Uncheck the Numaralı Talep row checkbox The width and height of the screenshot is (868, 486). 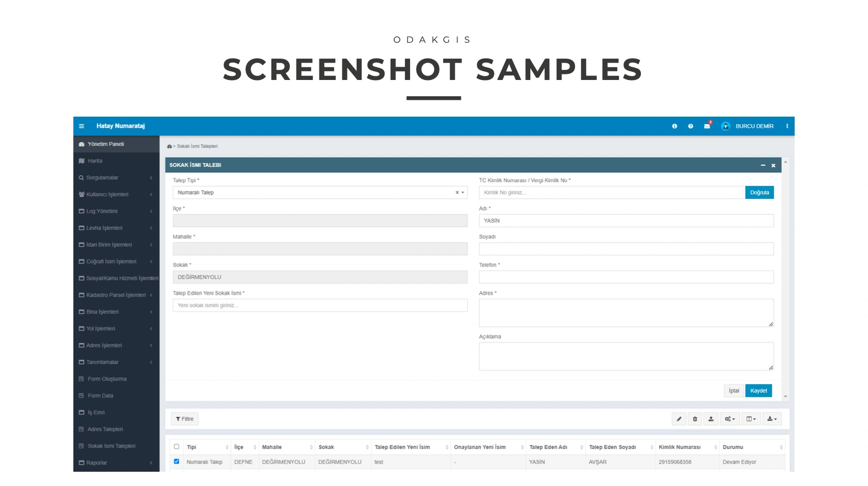click(177, 462)
